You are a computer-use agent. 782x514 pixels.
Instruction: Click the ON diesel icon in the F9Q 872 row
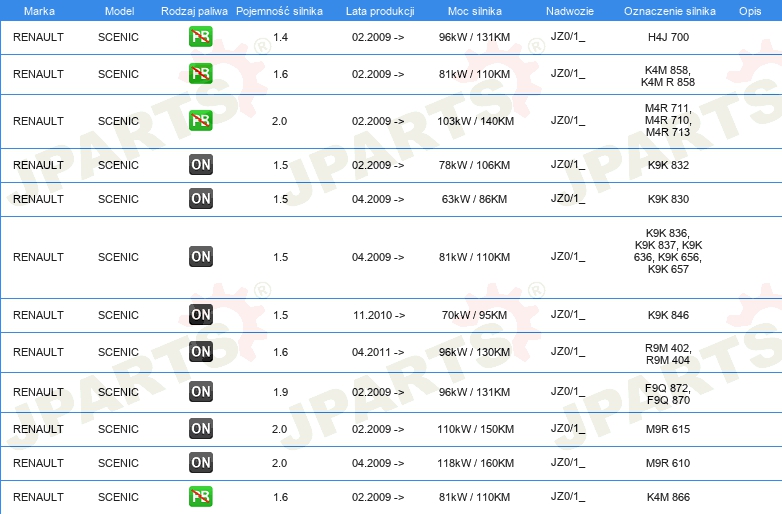[200, 391]
